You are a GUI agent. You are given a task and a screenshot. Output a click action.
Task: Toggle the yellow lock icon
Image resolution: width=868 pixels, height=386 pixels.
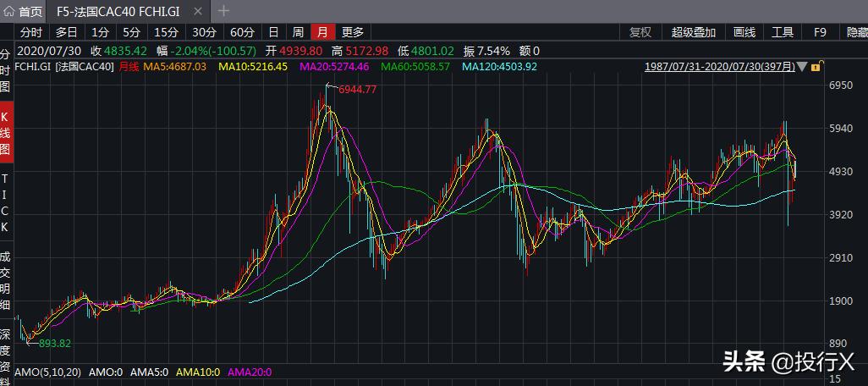coord(816,67)
